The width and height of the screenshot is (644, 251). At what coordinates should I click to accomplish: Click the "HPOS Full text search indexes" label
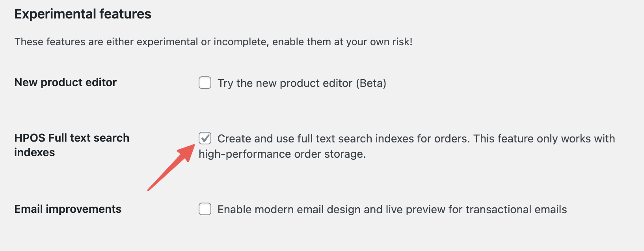tap(71, 145)
